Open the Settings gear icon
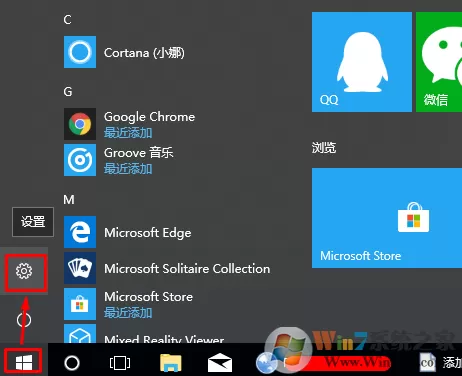This screenshot has height=376, width=462. [x=24, y=271]
